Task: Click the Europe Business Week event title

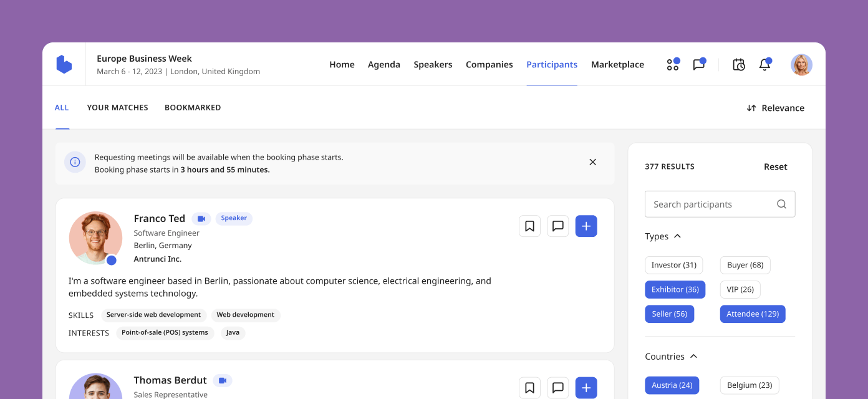Action: [144, 59]
